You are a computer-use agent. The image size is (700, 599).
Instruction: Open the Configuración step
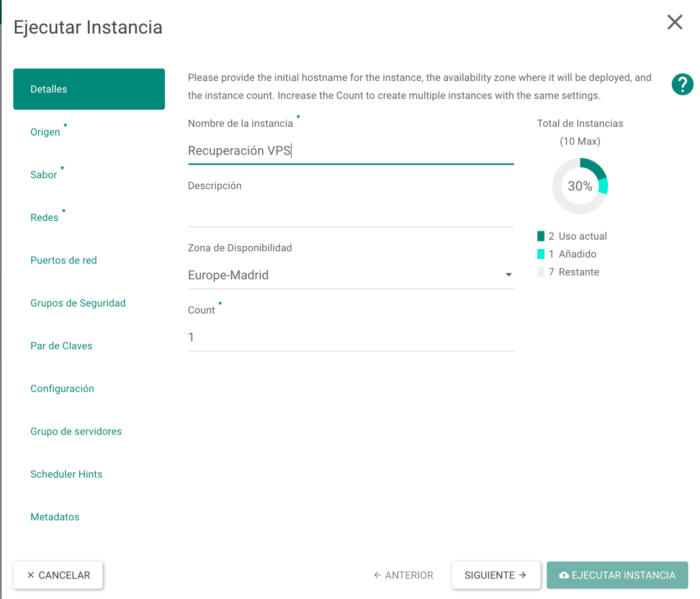tap(62, 389)
